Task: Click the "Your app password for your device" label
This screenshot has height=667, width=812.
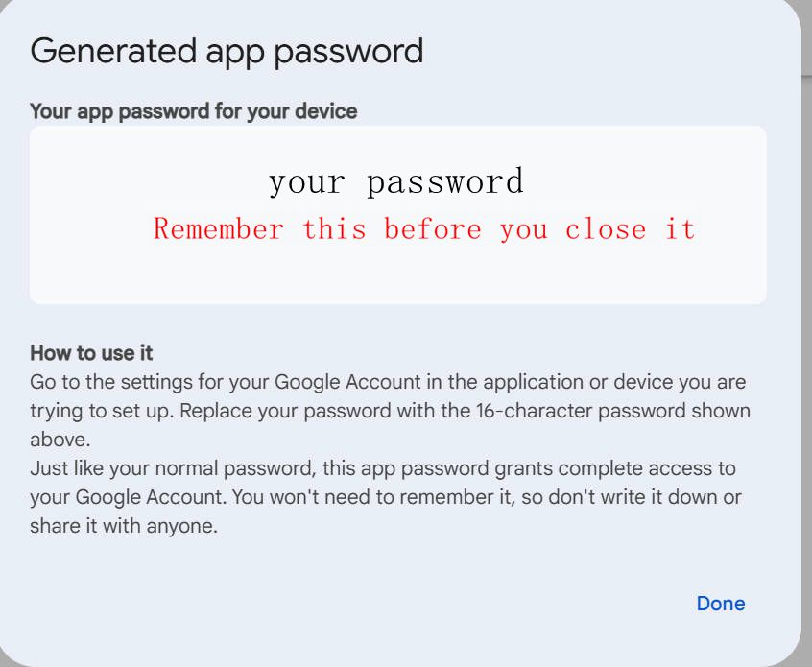Action: click(x=193, y=111)
